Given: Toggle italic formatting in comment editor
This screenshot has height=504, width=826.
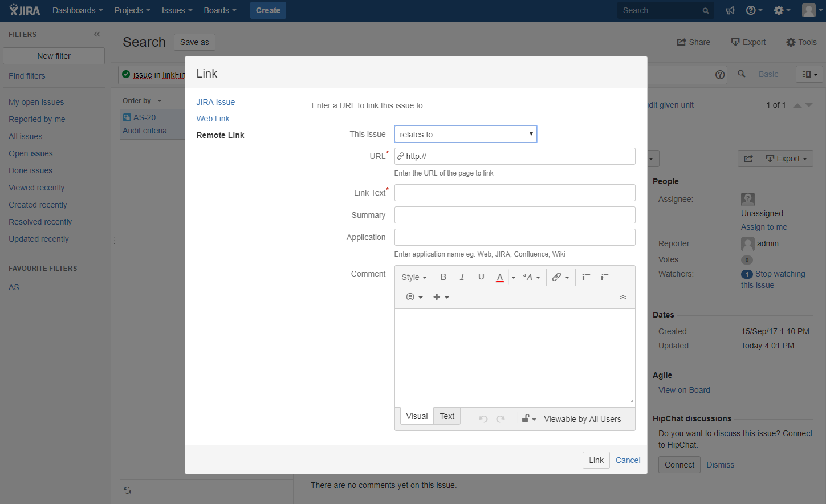Looking at the screenshot, I should 462,277.
